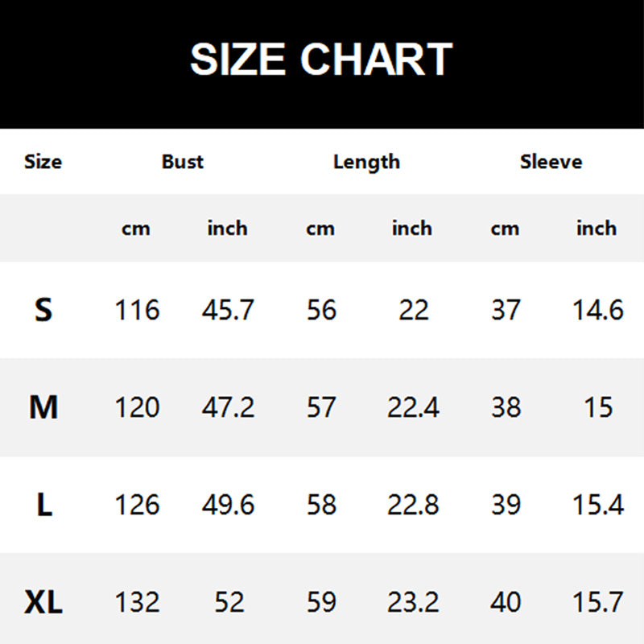Viewport: 644px width, 644px height.
Task: Select the M size row label
Action: point(43,407)
